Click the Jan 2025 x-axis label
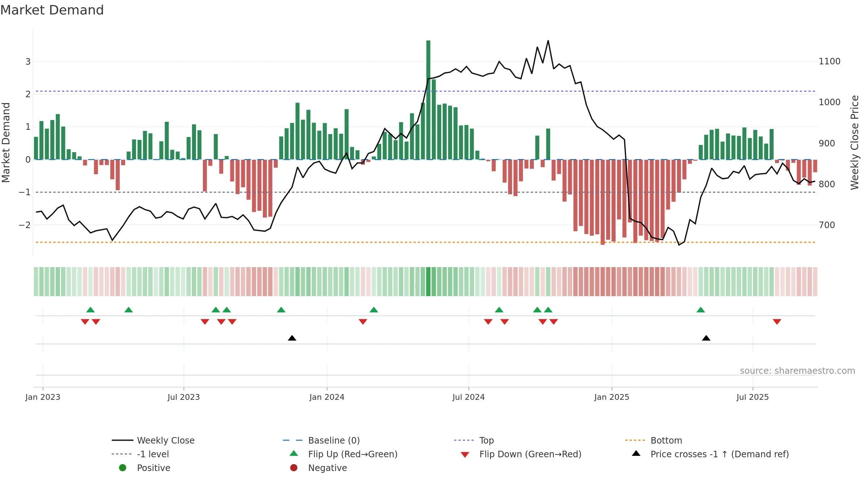Image resolution: width=868 pixels, height=488 pixels. point(612,397)
